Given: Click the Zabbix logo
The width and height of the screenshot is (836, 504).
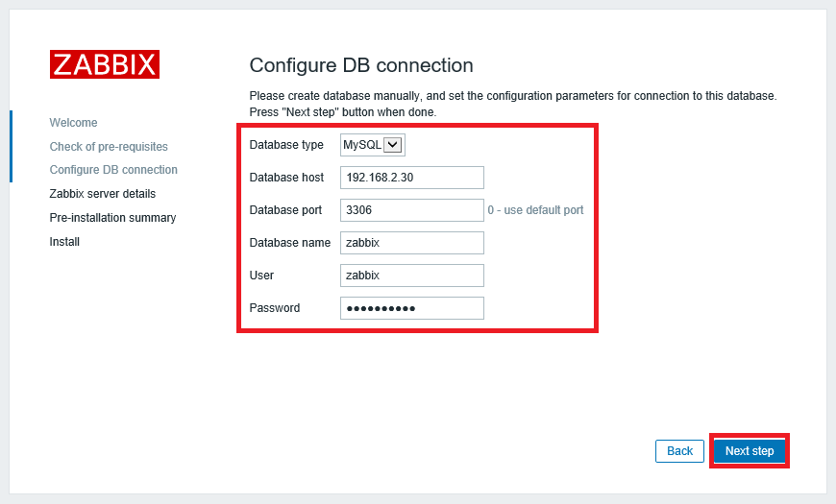Looking at the screenshot, I should coord(105,64).
